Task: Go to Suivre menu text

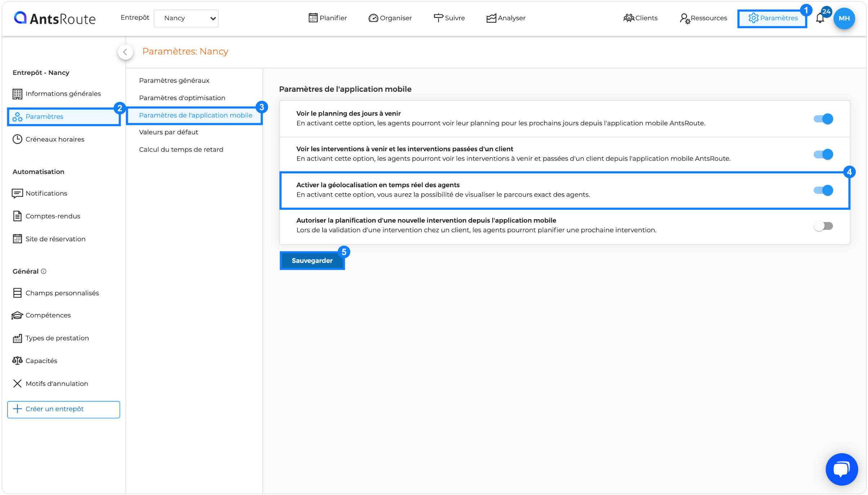Action: 455,18
